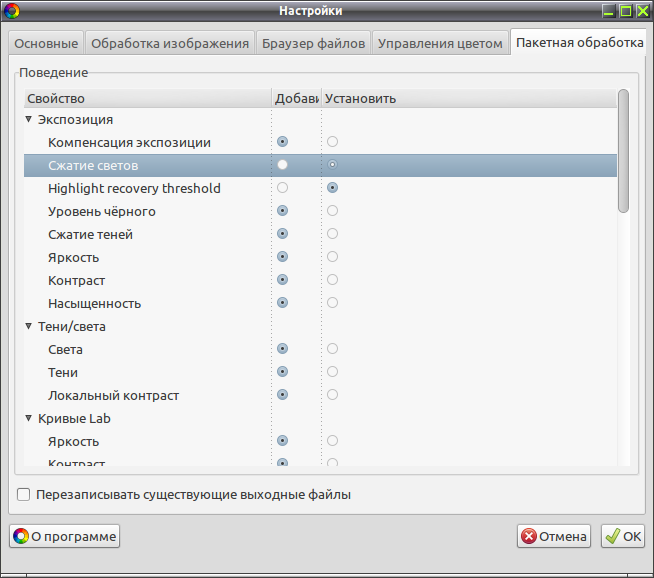Select Добавить for Яркость under Кривые Lab

click(x=282, y=440)
